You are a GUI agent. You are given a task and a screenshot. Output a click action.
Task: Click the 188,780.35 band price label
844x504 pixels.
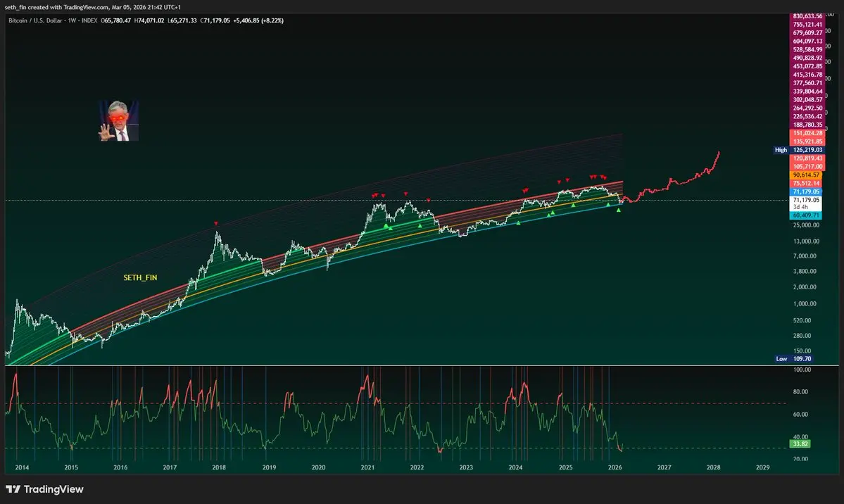pyautogui.click(x=807, y=125)
